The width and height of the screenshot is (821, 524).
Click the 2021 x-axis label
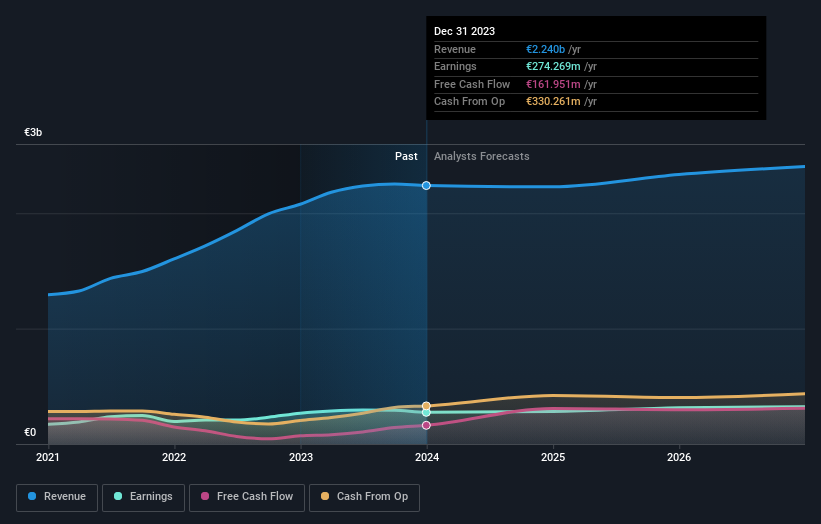pos(48,457)
